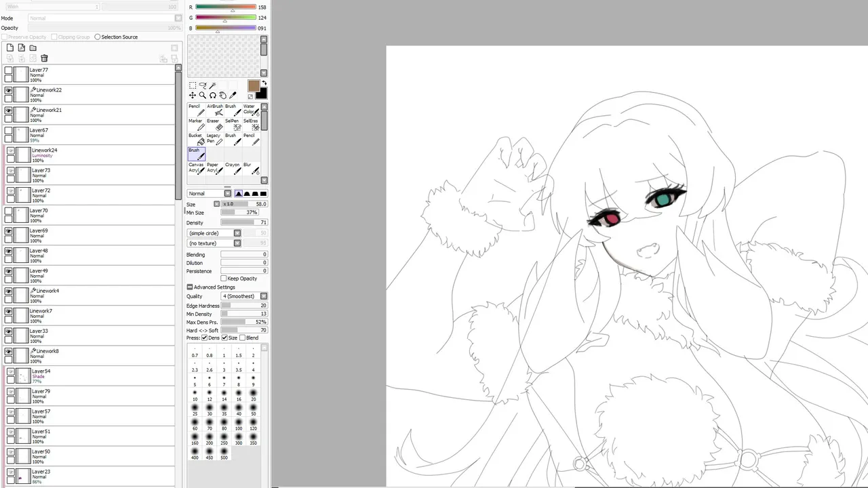This screenshot has height=488, width=868.
Task: Click the brown foreground color swatch
Action: pyautogui.click(x=254, y=85)
